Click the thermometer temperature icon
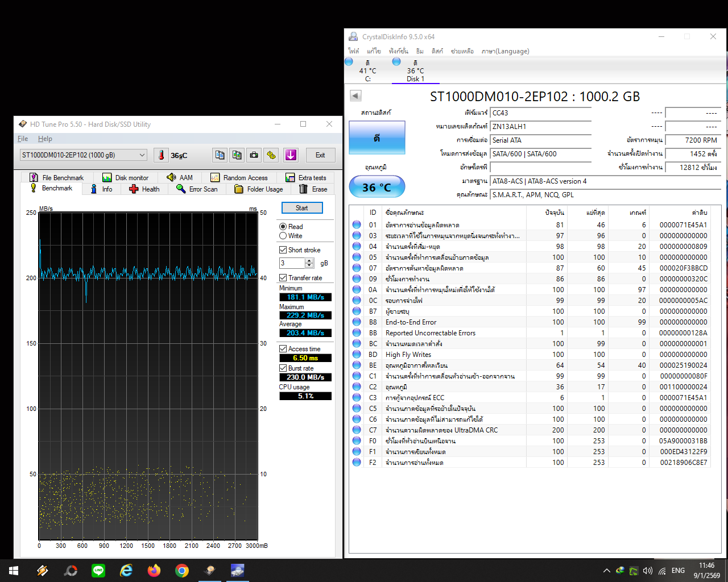Viewport: 728px width, 582px height. 161,155
